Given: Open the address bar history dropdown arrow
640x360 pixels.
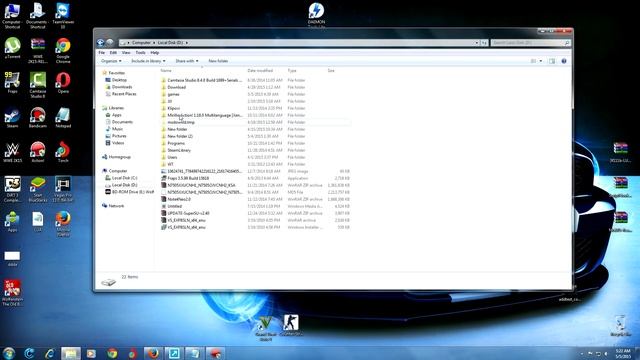Looking at the screenshot, I should 476,42.
